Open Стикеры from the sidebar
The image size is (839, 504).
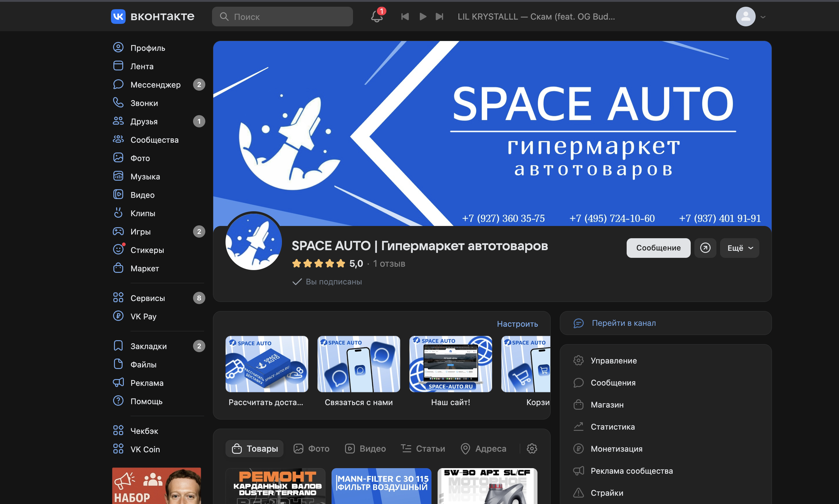tap(147, 250)
